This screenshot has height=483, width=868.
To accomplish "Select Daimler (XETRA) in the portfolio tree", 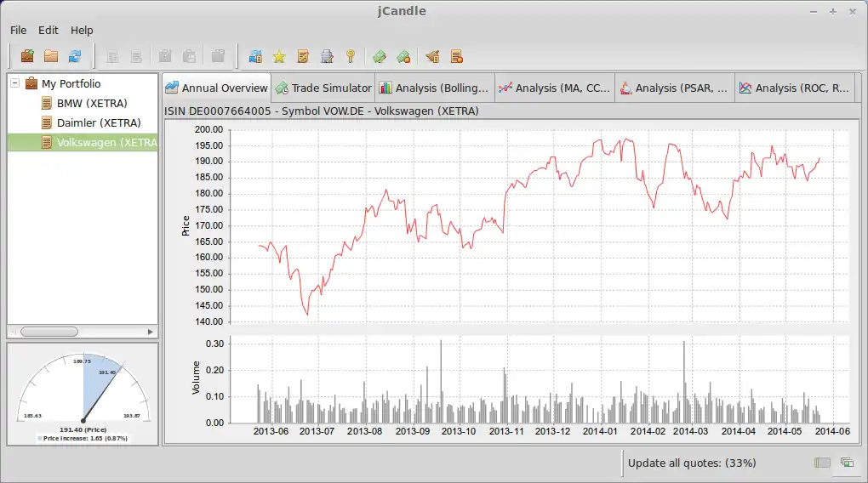I will (x=99, y=122).
